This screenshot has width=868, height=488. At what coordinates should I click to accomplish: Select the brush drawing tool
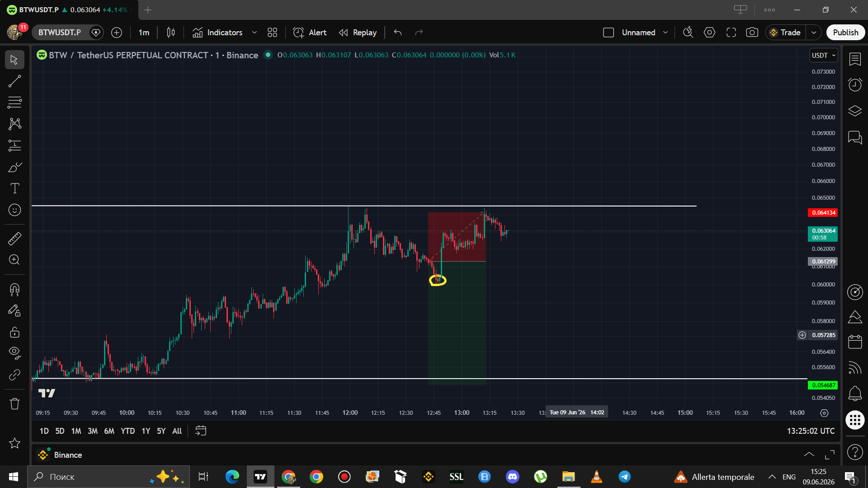click(x=14, y=167)
